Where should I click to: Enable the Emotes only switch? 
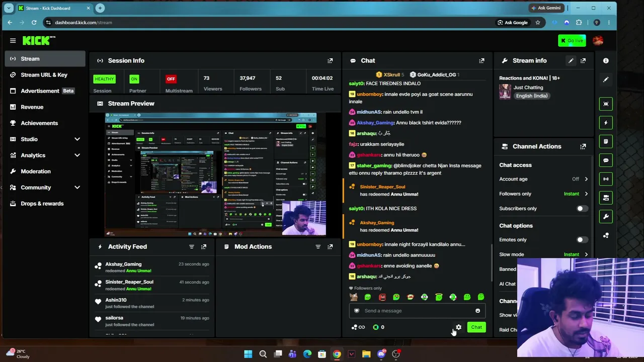(582, 240)
